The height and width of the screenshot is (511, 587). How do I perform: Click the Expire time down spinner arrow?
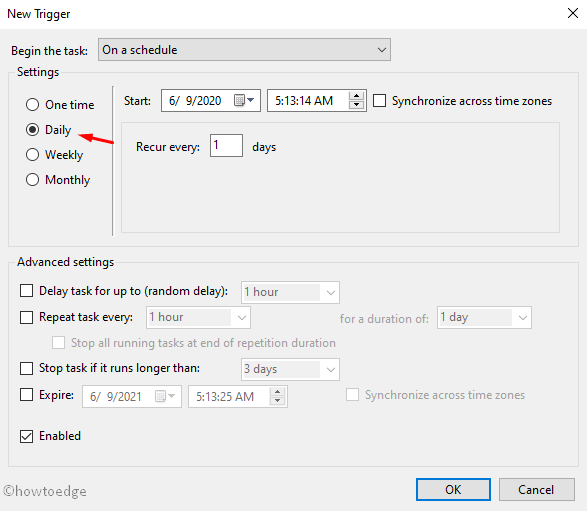[x=277, y=401]
